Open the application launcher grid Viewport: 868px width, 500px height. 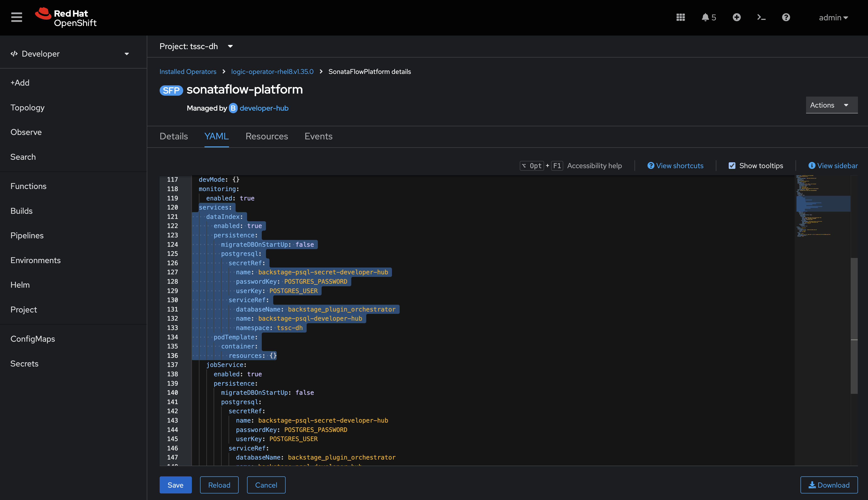[680, 17]
